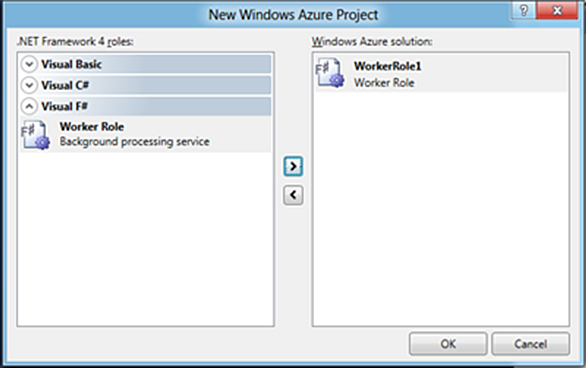Viewport: 586px width, 368px height.
Task: Confirm the dialog with OK
Action: click(x=448, y=344)
